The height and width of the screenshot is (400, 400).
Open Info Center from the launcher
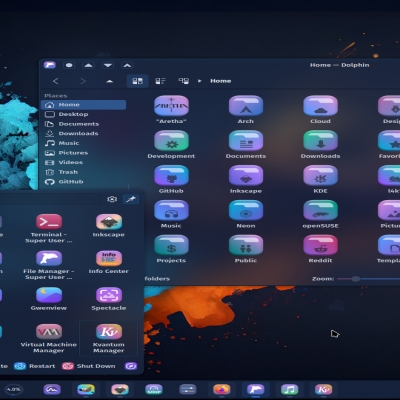109,262
